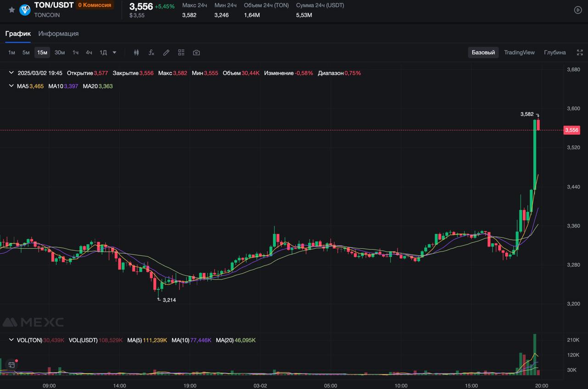Take a chart snapshot with camera icon
588x389 pixels.
tap(196, 52)
